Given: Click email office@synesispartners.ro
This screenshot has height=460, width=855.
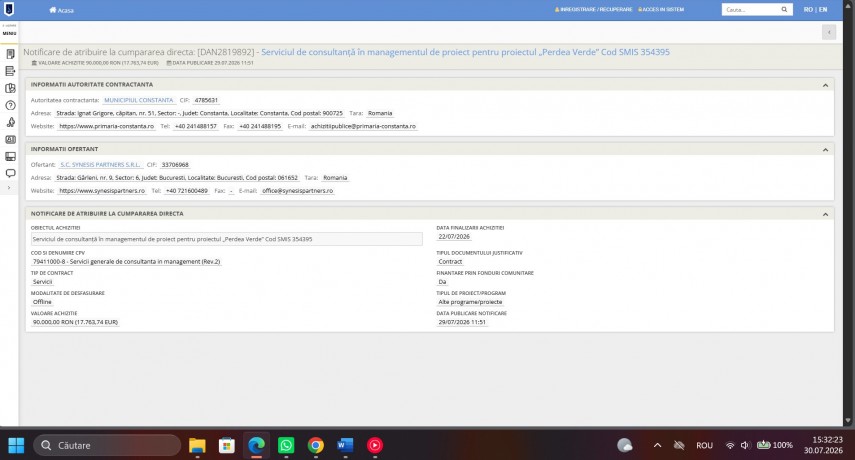Looking at the screenshot, I should pyautogui.click(x=298, y=191).
